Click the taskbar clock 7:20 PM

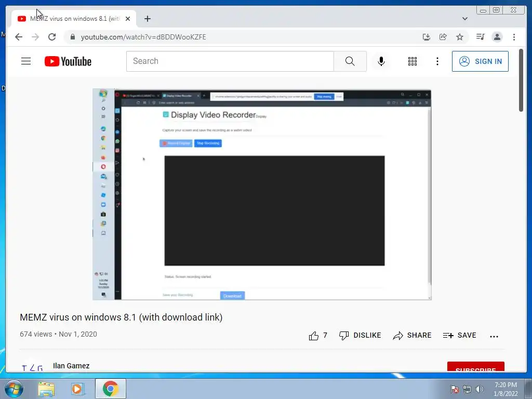pyautogui.click(x=506, y=389)
